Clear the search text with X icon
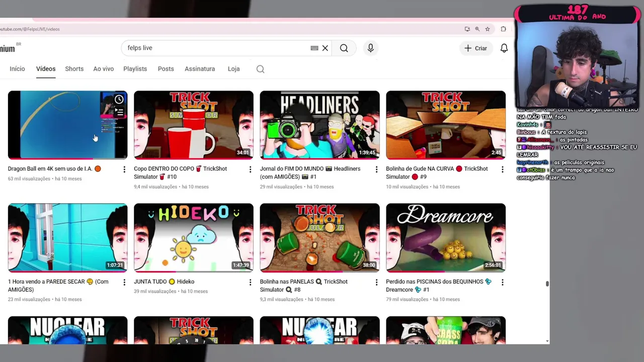This screenshot has width=644, height=362. pyautogui.click(x=325, y=48)
